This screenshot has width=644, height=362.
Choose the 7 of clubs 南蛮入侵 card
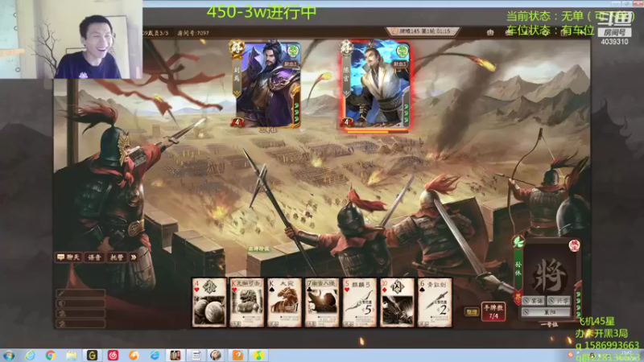tap(322, 302)
